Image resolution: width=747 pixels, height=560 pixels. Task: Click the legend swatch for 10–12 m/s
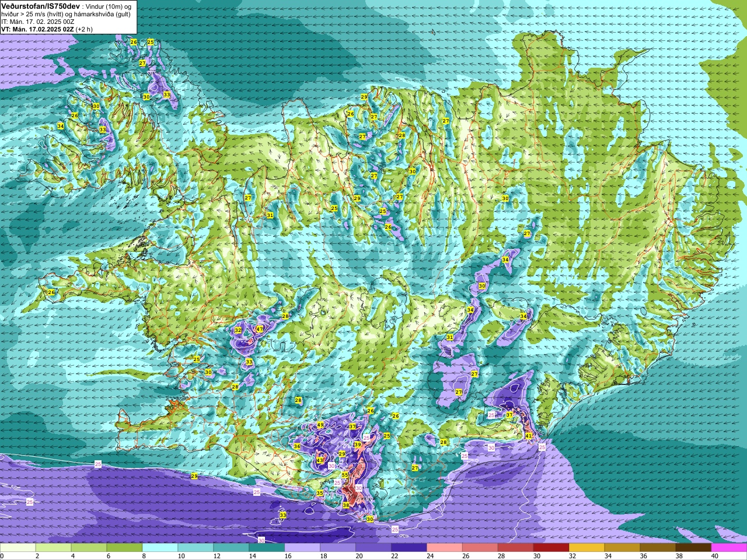point(196,548)
